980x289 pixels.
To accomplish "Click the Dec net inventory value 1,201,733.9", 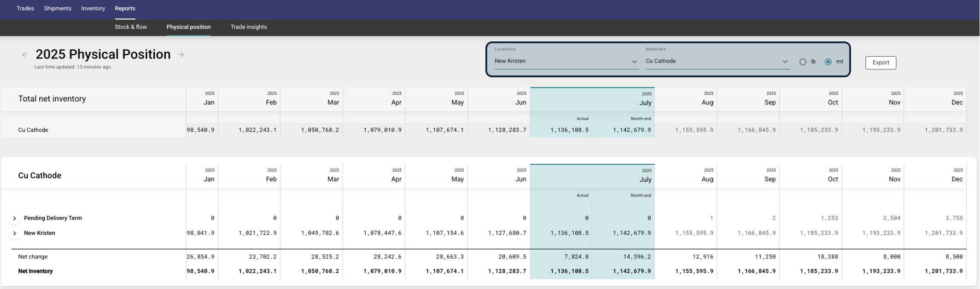I will [x=943, y=271].
